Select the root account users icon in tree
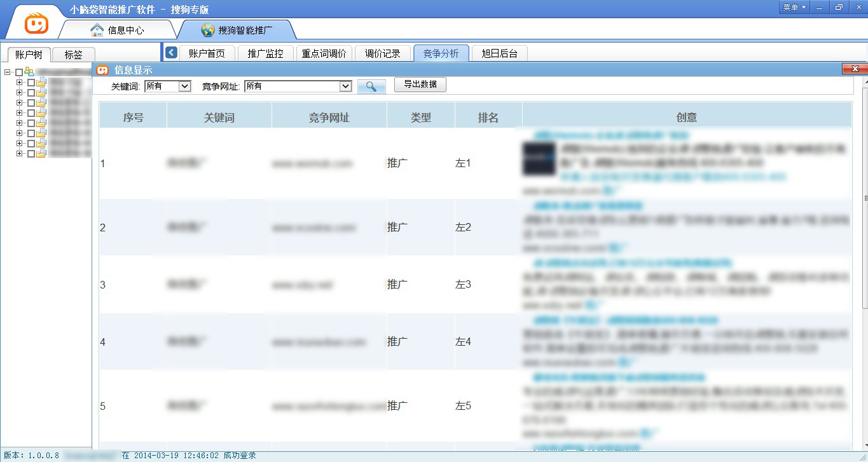 (29, 72)
